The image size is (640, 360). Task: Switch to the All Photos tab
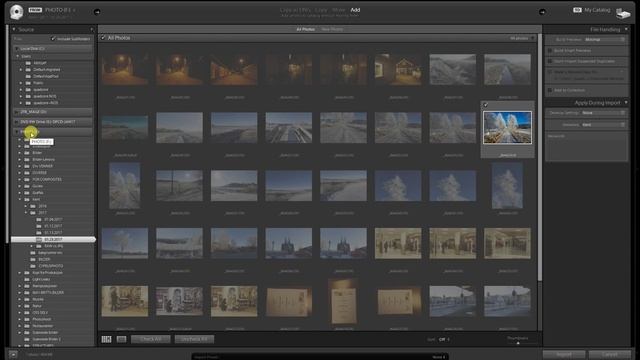click(x=305, y=29)
